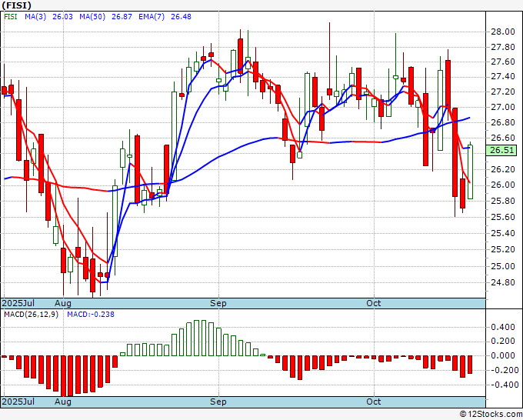
Task: Click the 26.60 price axis label
Action: (x=503, y=138)
